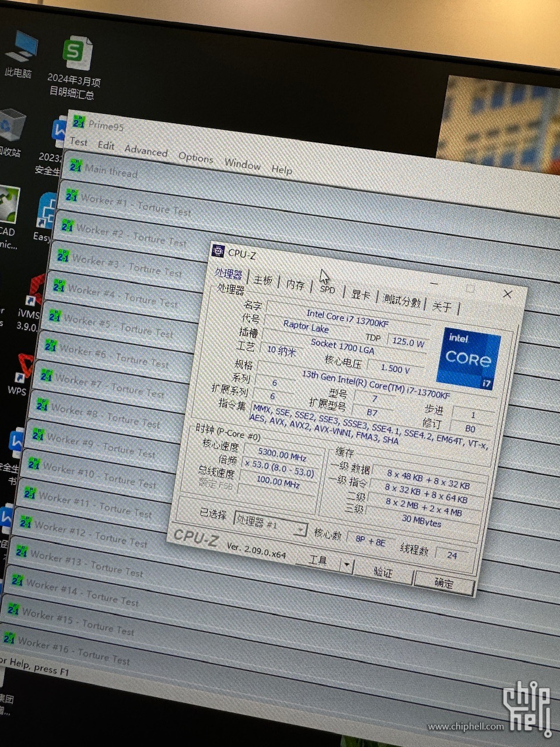Open the Prime95 Advanced menu
The image size is (560, 747).
click(x=146, y=151)
